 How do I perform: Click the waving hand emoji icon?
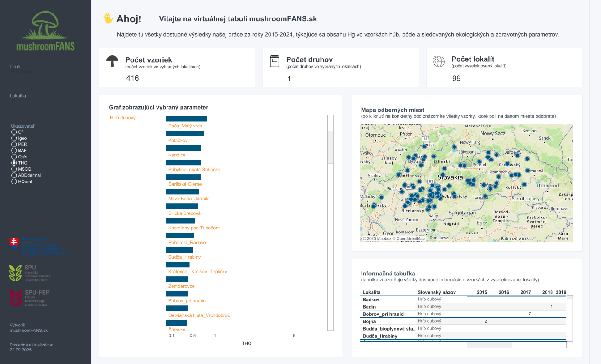click(x=108, y=18)
